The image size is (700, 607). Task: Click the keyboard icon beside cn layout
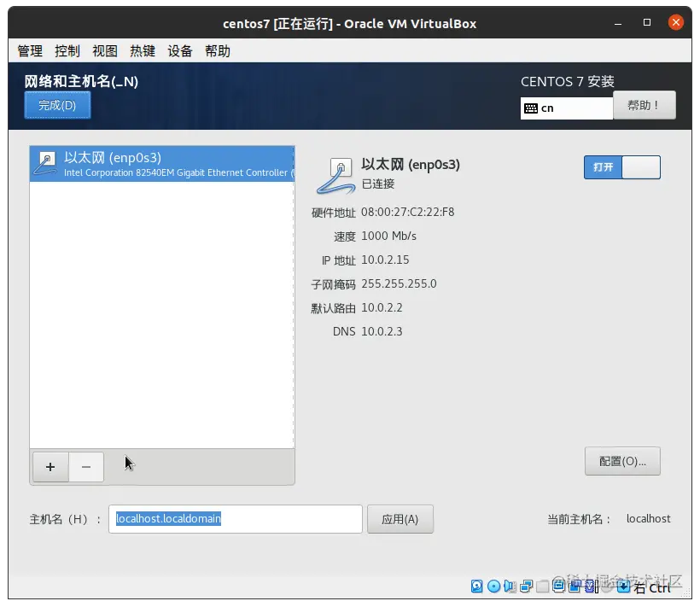[531, 108]
